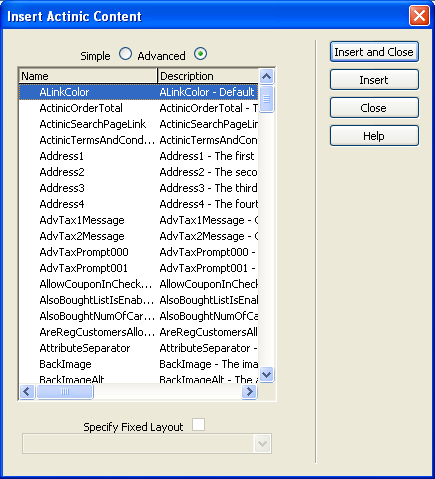435x479 pixels.
Task: Select the AdvTax2Message row
Action: [x=139, y=236]
